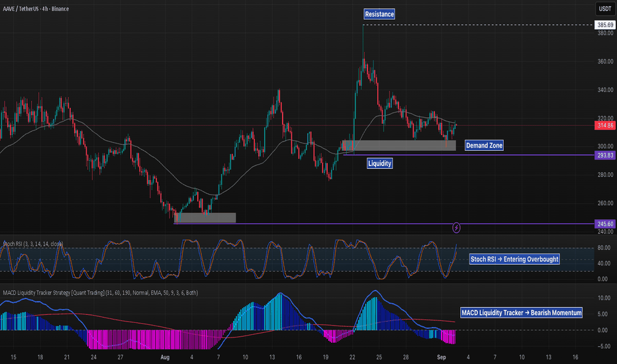Click the Sep date on time axis
This screenshot has height=364, width=617.
pyautogui.click(x=442, y=357)
